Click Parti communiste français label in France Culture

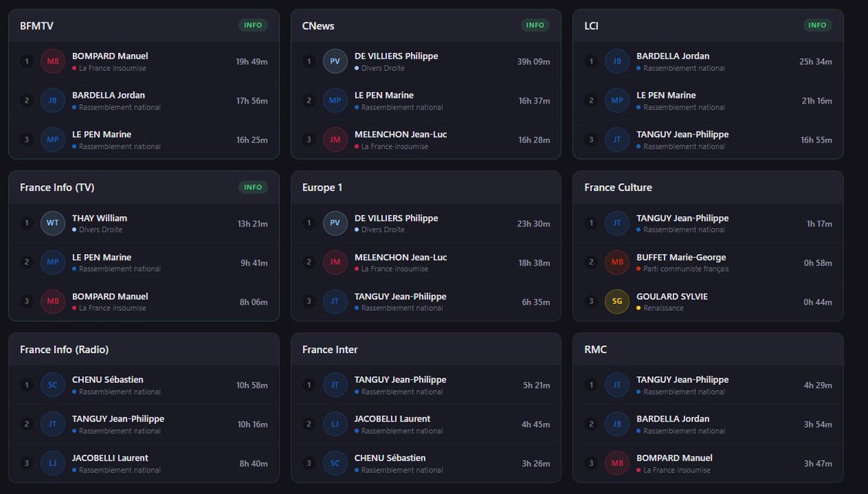(686, 268)
